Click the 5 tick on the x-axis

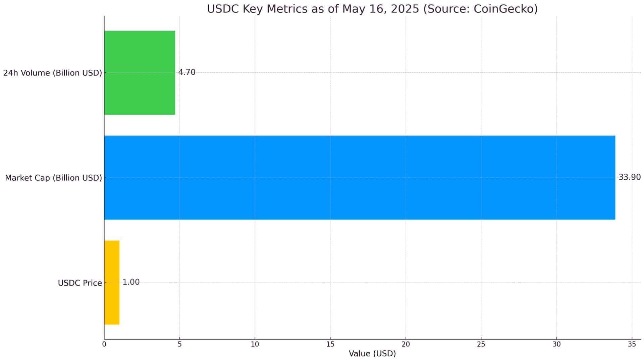pyautogui.click(x=179, y=345)
